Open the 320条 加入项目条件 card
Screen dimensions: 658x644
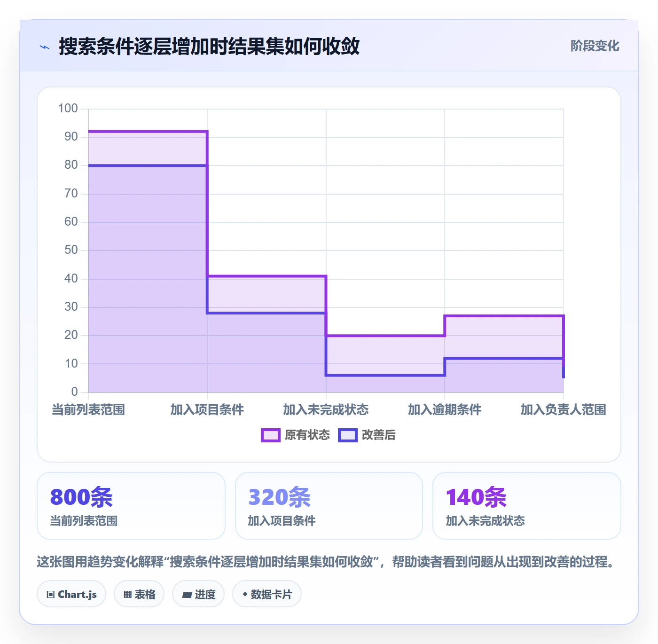pyautogui.click(x=329, y=506)
